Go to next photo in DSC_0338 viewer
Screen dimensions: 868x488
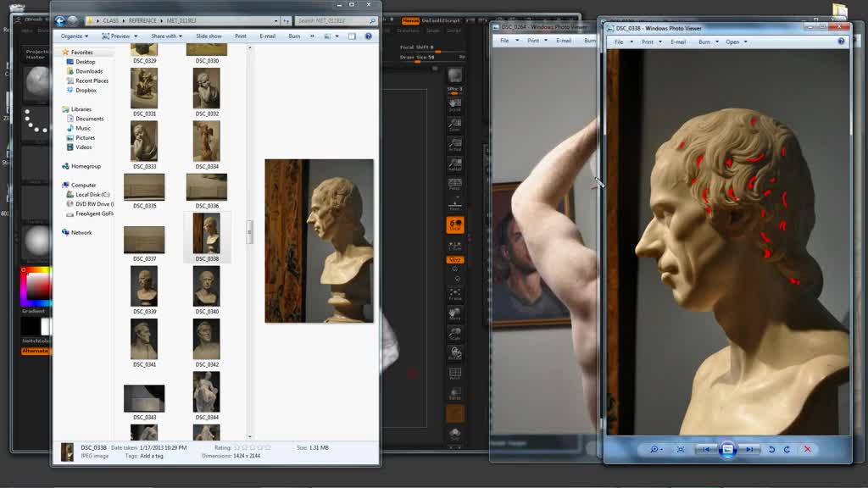pos(748,449)
